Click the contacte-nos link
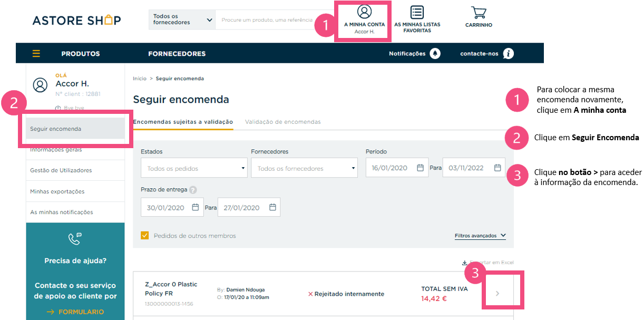The height and width of the screenshot is (320, 644). click(x=479, y=53)
